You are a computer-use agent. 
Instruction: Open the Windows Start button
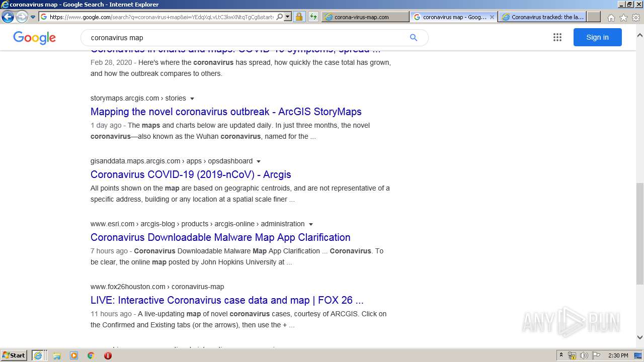tap(14, 355)
